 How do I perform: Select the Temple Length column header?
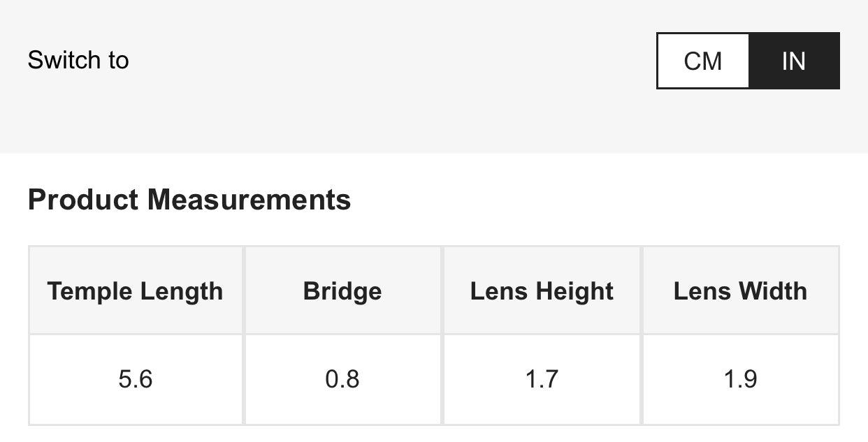(x=136, y=290)
